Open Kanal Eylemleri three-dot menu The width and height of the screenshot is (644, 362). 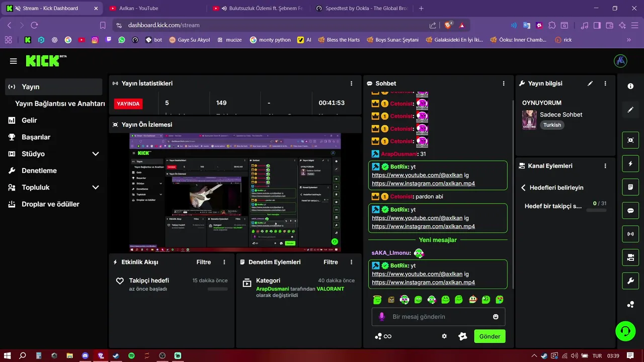click(605, 166)
